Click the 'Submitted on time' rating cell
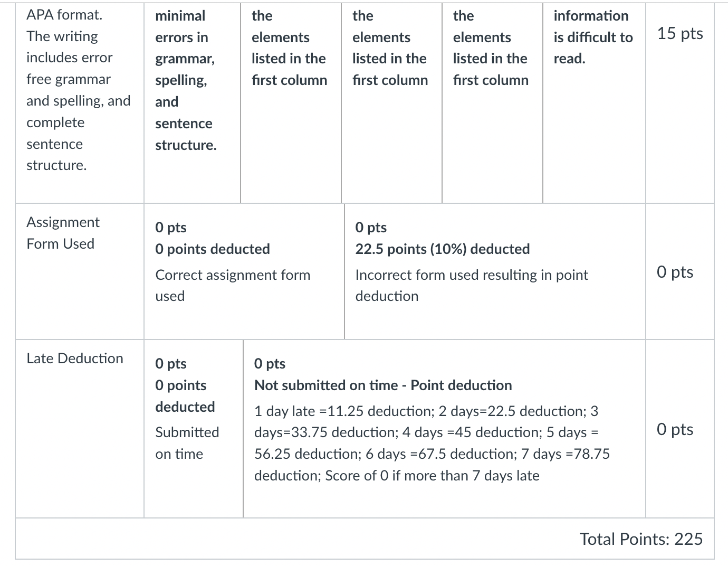This screenshot has width=728, height=566. [x=194, y=429]
